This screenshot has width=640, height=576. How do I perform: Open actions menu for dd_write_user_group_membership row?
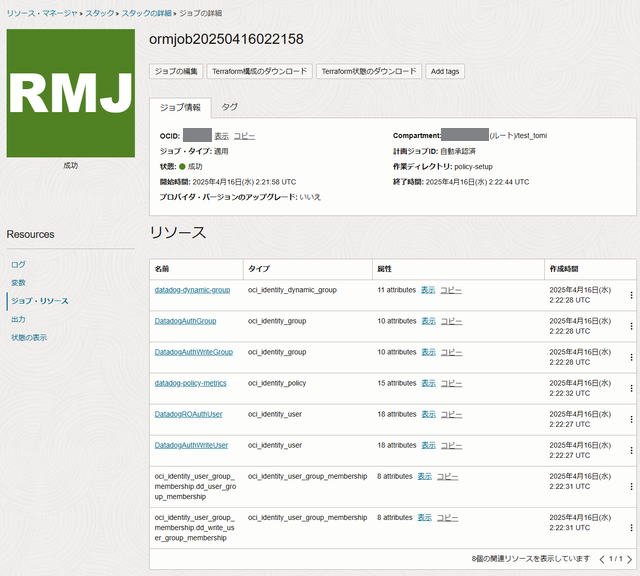(x=631, y=528)
